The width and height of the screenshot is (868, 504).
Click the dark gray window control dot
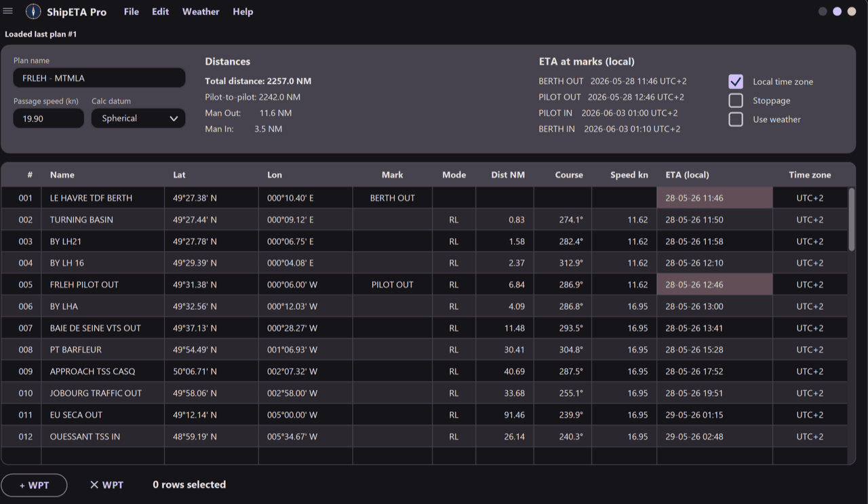(823, 12)
